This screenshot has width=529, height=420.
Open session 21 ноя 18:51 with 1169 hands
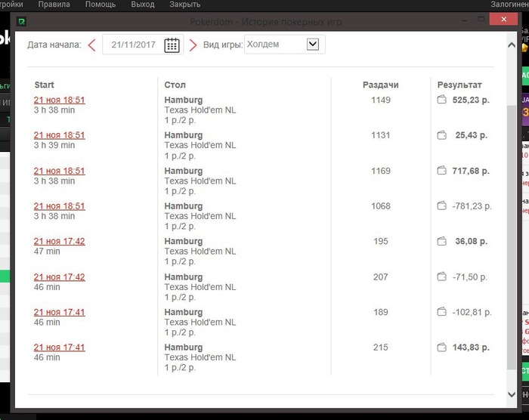coord(60,171)
